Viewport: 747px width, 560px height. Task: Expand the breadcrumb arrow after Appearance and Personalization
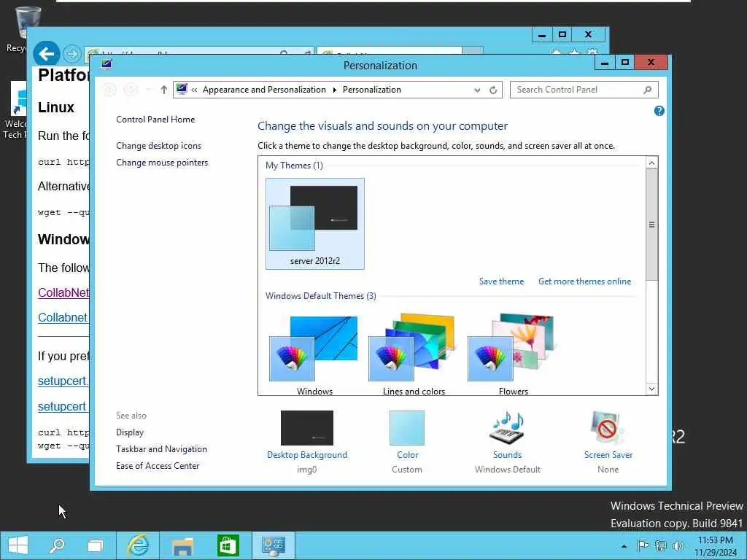[x=334, y=90]
